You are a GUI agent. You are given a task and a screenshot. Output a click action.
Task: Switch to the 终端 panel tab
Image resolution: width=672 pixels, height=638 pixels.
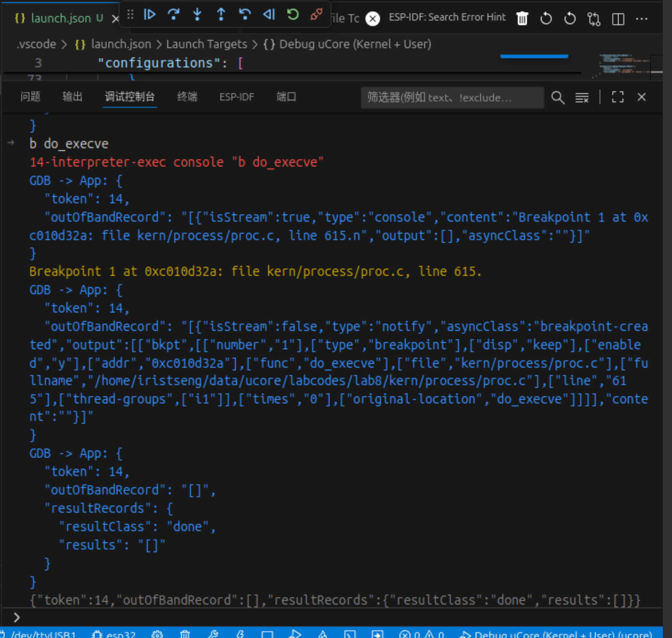187,97
